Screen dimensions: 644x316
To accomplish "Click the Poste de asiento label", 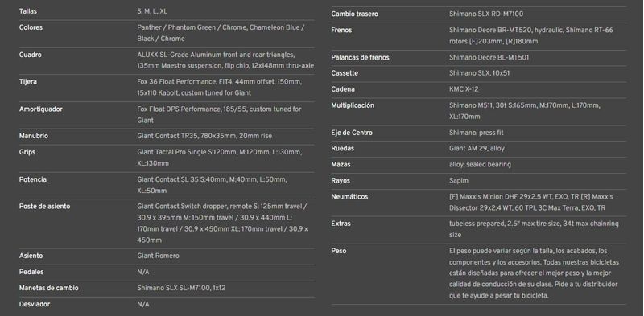I will 44,207.
